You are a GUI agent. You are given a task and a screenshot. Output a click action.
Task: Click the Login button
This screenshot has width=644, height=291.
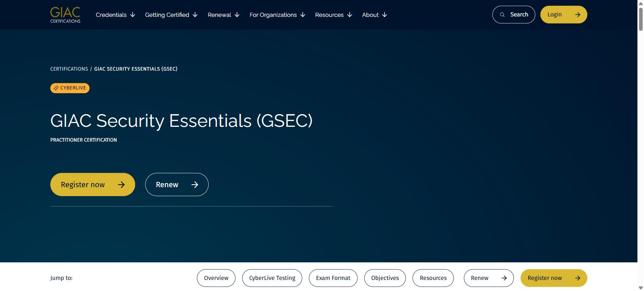(563, 14)
